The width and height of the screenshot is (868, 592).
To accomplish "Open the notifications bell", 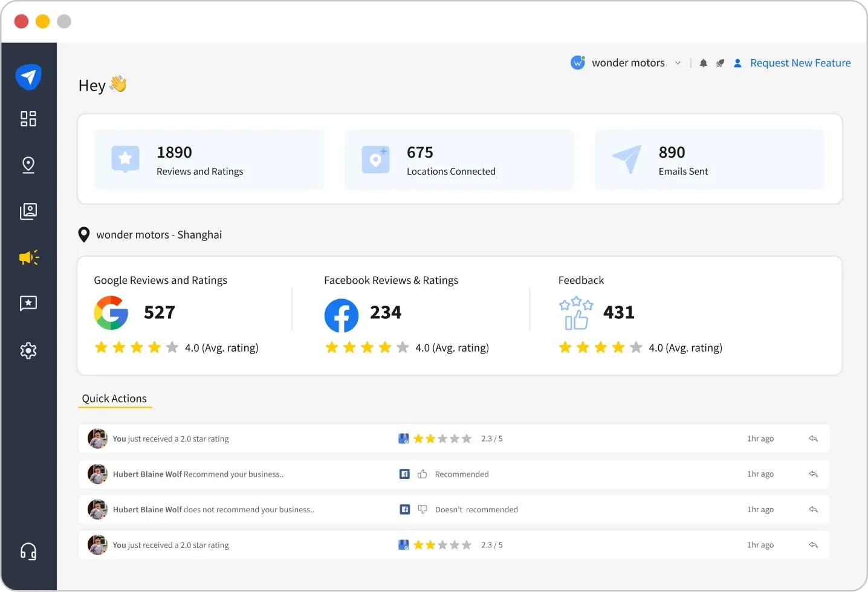I will (x=703, y=63).
